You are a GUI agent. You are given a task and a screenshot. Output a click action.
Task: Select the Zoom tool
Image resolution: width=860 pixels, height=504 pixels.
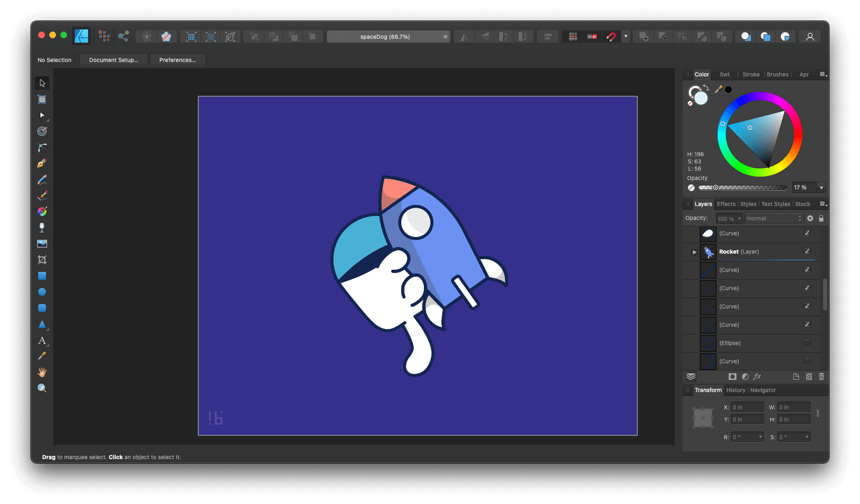42,388
